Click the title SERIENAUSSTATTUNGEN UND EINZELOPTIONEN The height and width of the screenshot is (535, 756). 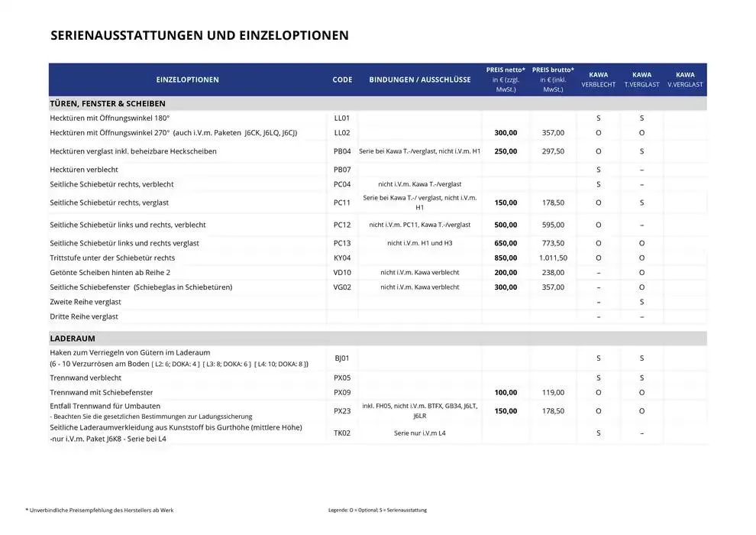199,35
